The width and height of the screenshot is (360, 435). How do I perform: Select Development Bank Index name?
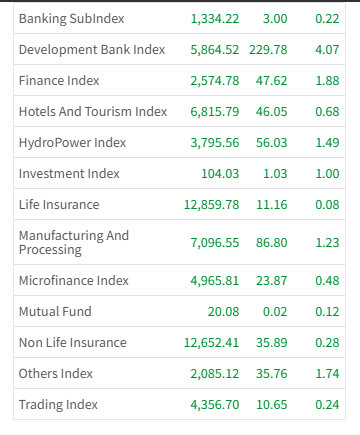(92, 50)
